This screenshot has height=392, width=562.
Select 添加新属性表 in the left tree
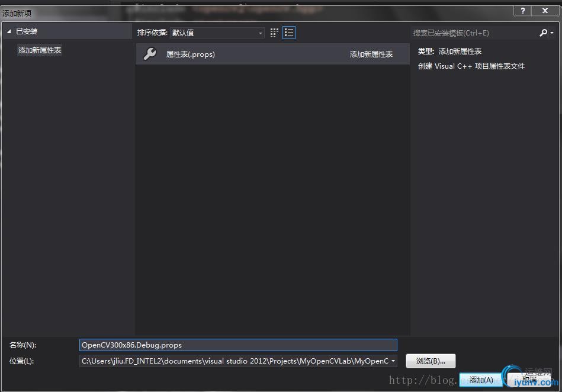pos(40,50)
